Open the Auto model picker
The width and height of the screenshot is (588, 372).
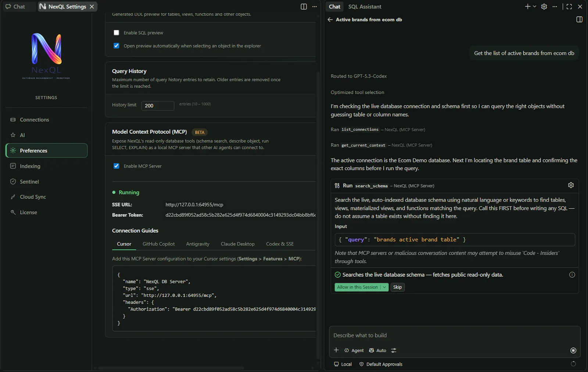pyautogui.click(x=378, y=350)
